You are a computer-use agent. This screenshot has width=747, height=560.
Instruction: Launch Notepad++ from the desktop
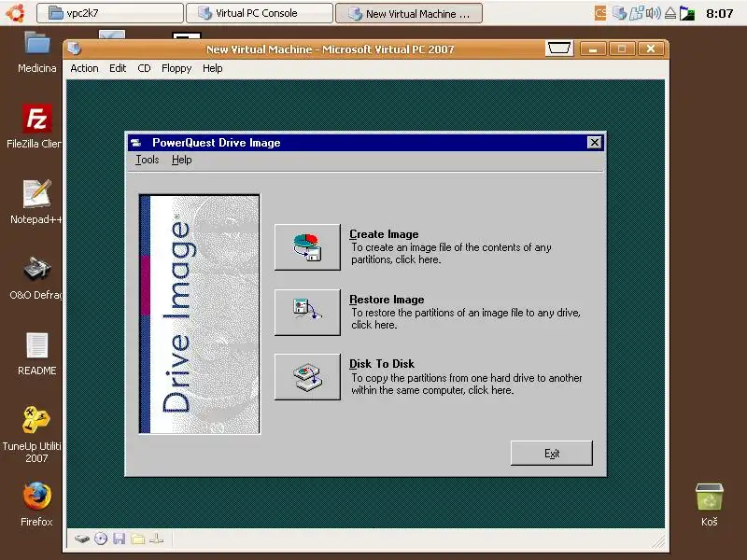(36, 202)
